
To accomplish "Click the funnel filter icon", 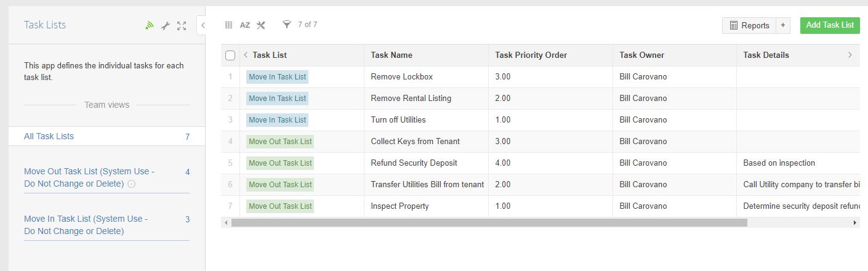I will coord(286,25).
